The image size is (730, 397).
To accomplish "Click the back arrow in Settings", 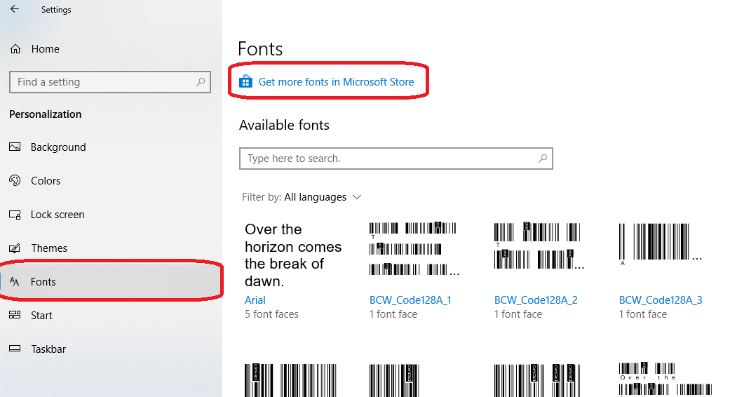I will click(x=15, y=9).
